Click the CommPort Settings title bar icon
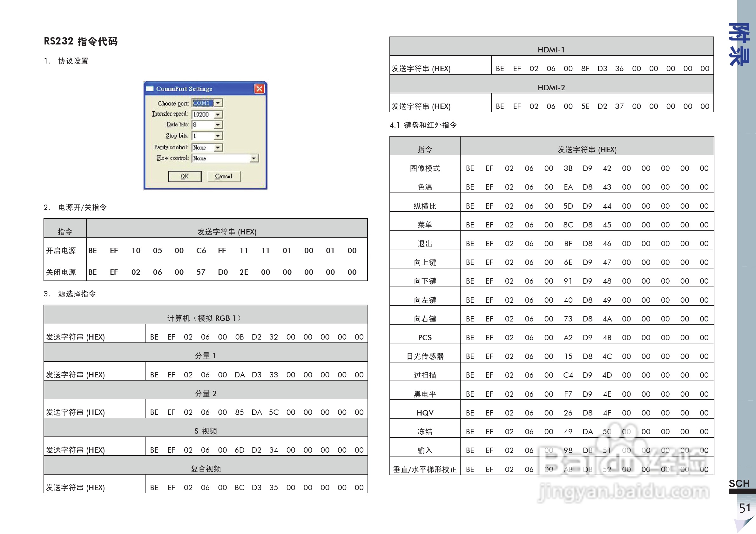This screenshot has height=534, width=756. click(x=151, y=88)
